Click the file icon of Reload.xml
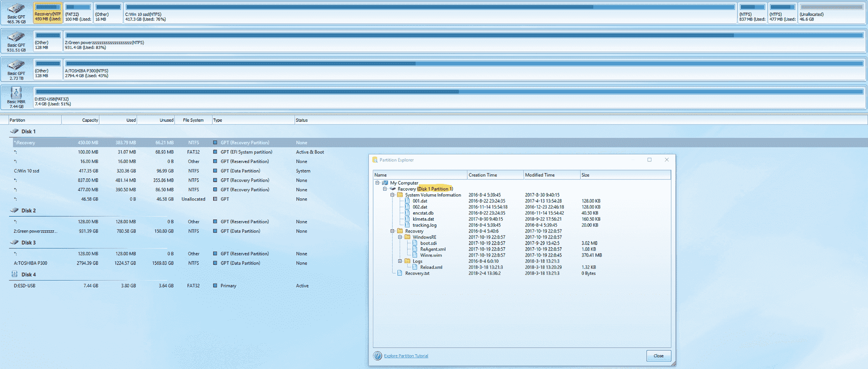Image resolution: width=868 pixels, height=369 pixels. click(x=415, y=267)
